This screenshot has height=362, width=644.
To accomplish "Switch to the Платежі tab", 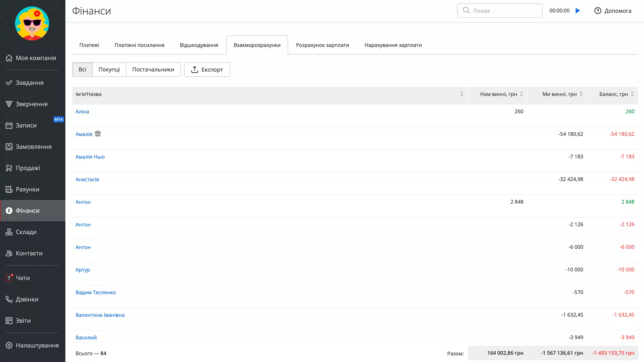I will tap(89, 45).
